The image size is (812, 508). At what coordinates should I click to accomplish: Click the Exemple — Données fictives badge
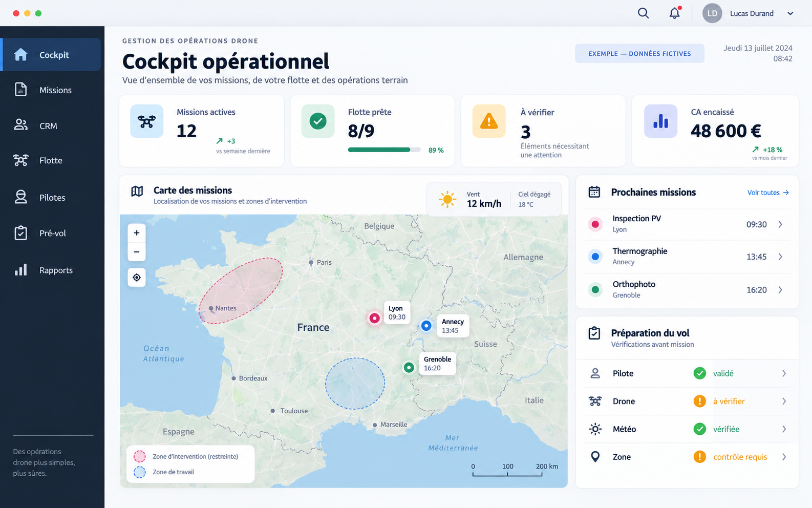[639, 53]
